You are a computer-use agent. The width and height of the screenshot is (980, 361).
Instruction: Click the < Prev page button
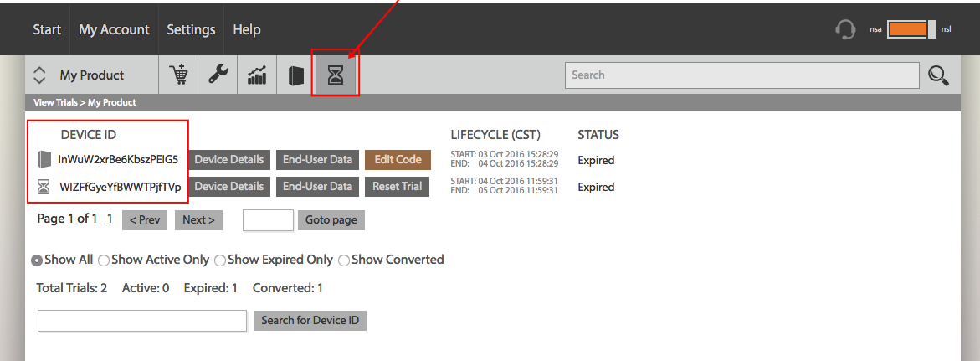tap(145, 220)
